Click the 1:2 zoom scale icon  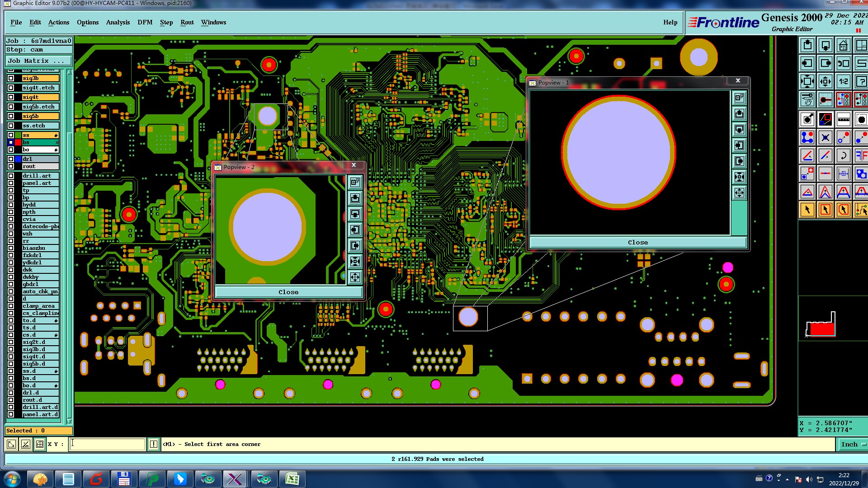click(x=843, y=82)
